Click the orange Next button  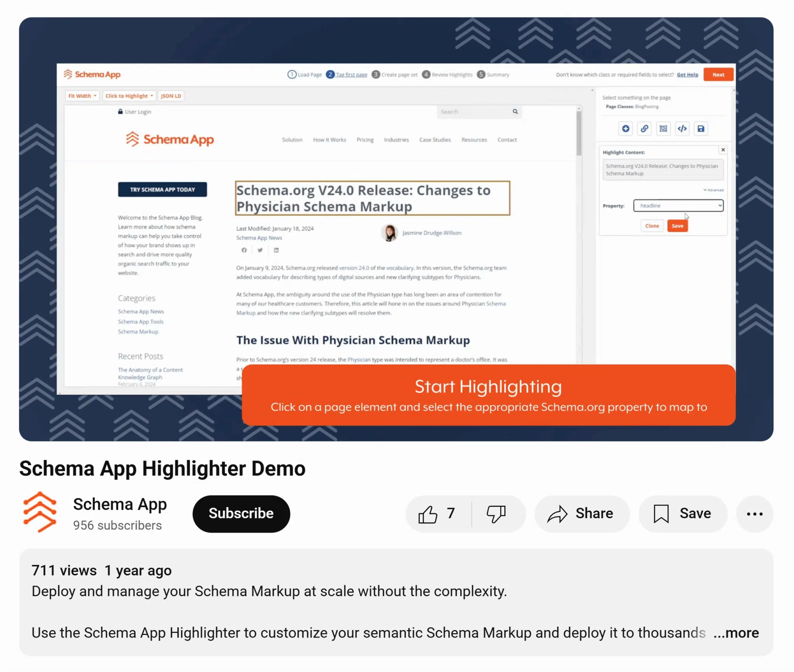pos(718,74)
